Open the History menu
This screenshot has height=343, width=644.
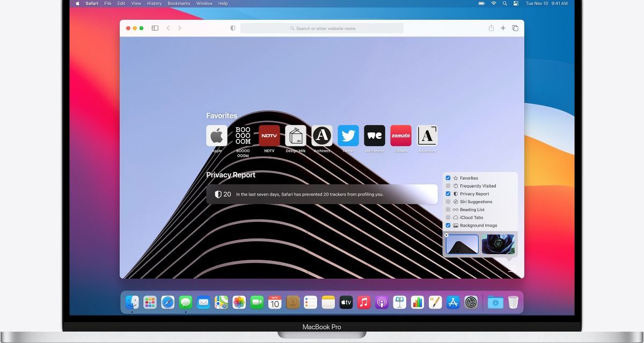point(154,3)
